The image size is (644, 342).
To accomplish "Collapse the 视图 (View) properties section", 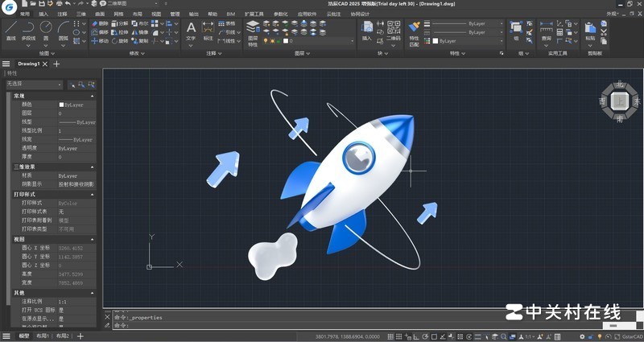I will [92, 239].
